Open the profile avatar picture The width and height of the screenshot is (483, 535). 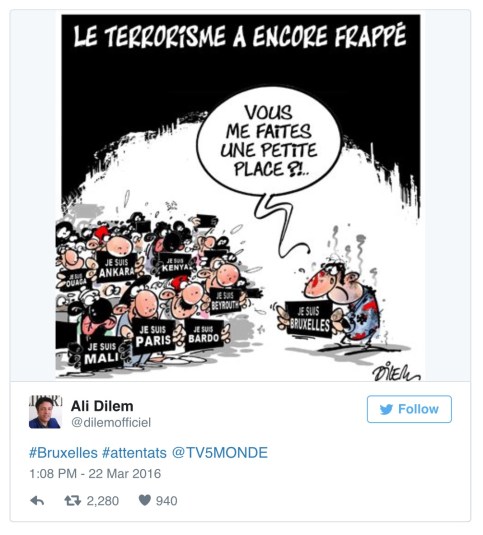tap(45, 412)
